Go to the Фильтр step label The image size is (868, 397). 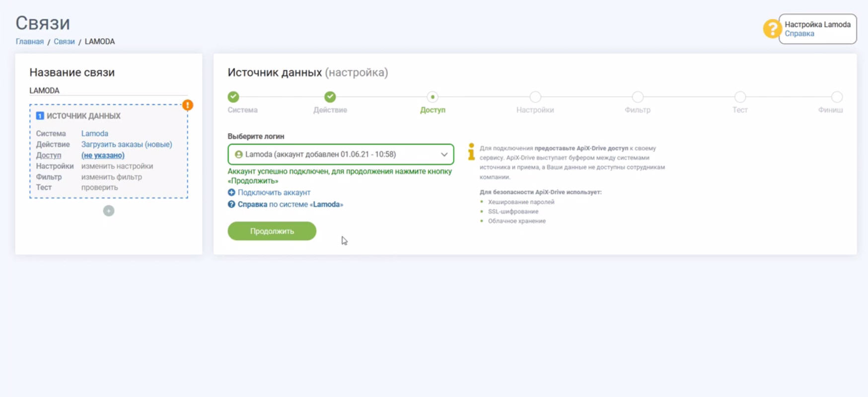638,110
